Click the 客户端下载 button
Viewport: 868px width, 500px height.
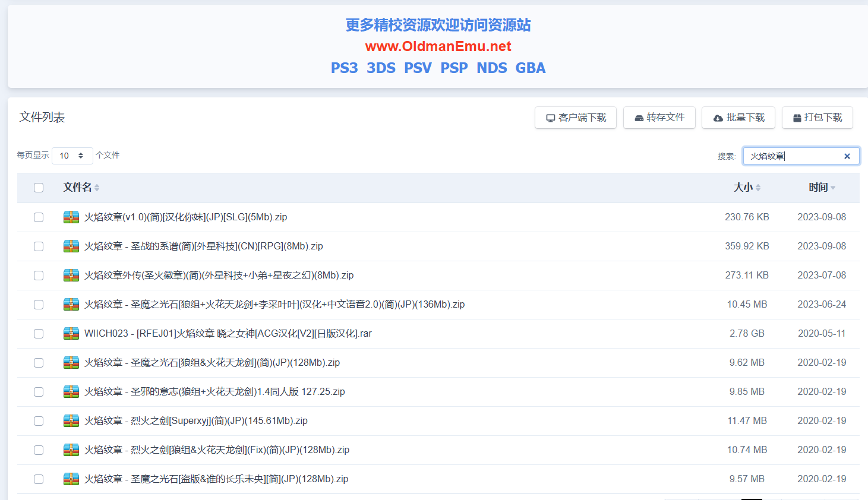(576, 118)
